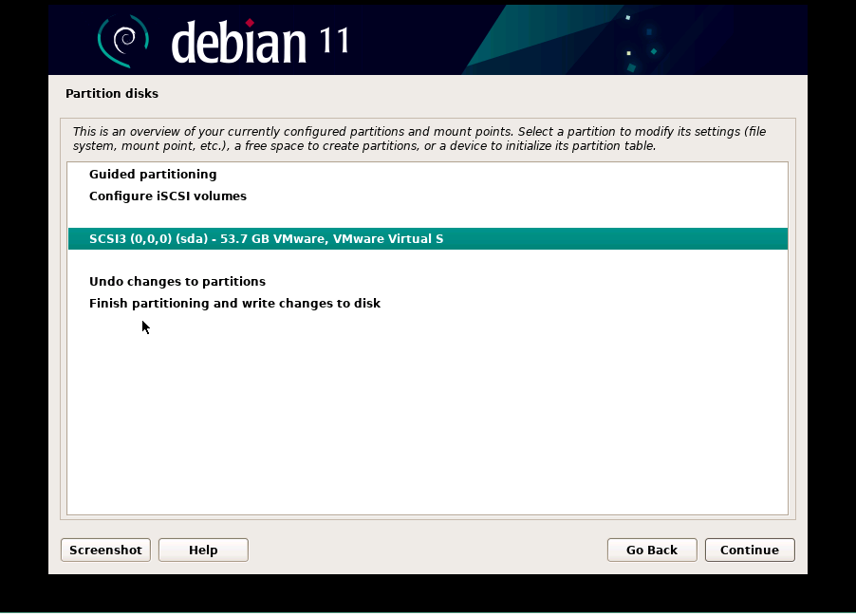This screenshot has height=616, width=856.
Task: Click the Debian swirl logo
Action: (121, 39)
